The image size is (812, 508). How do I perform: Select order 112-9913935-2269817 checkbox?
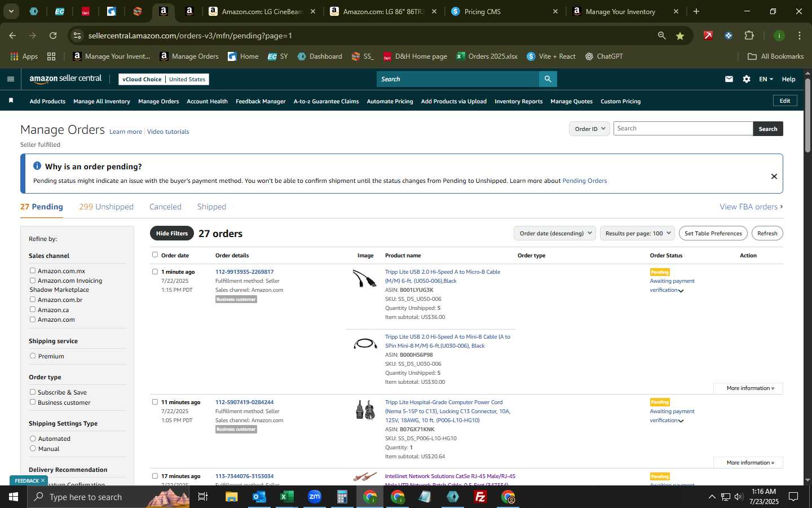(x=155, y=271)
